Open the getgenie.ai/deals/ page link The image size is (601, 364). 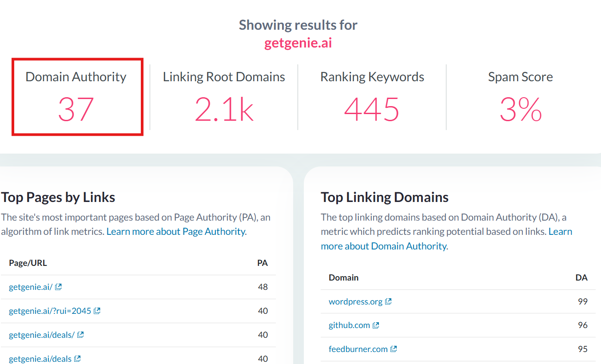coord(42,335)
